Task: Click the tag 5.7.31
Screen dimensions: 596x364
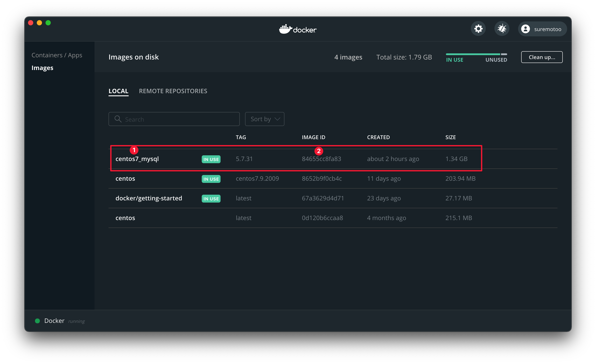Action: 244,159
